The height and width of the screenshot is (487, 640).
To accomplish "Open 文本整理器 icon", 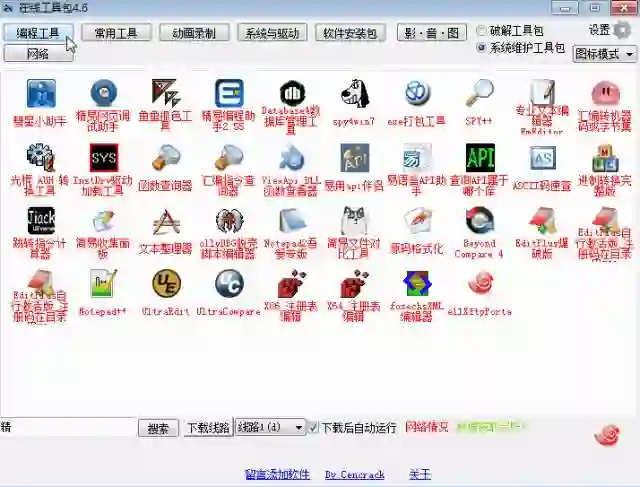I will pos(165,222).
